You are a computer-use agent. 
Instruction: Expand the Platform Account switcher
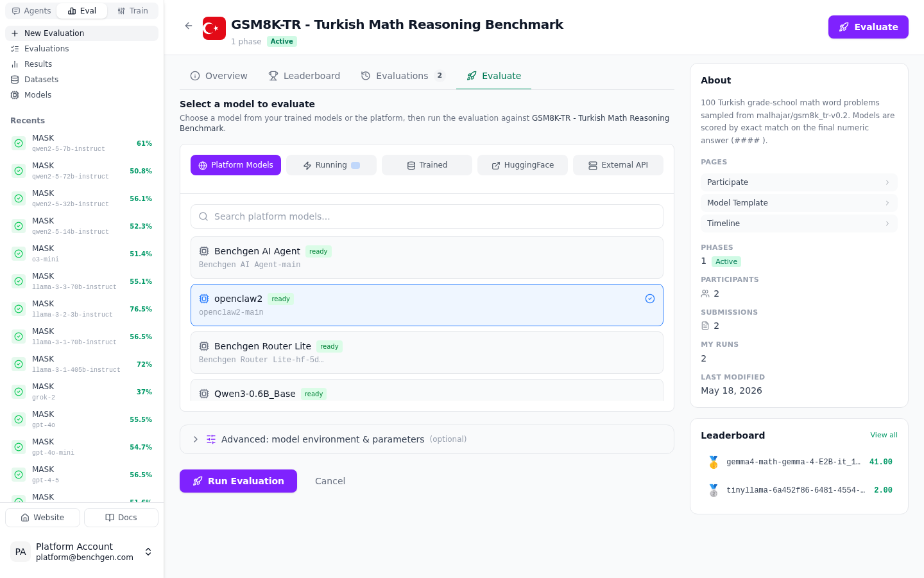pyautogui.click(x=148, y=552)
